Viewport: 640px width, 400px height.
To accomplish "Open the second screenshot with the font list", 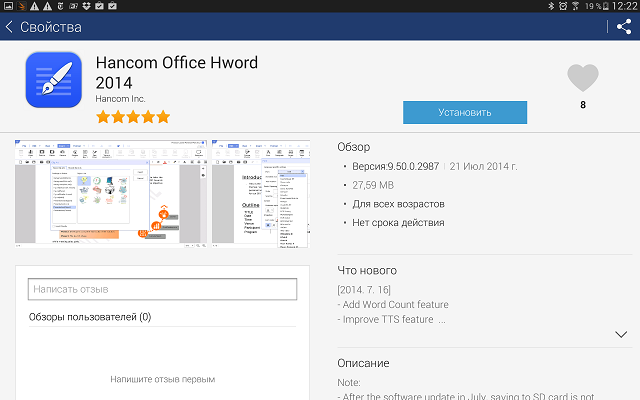I will pyautogui.click(x=261, y=194).
